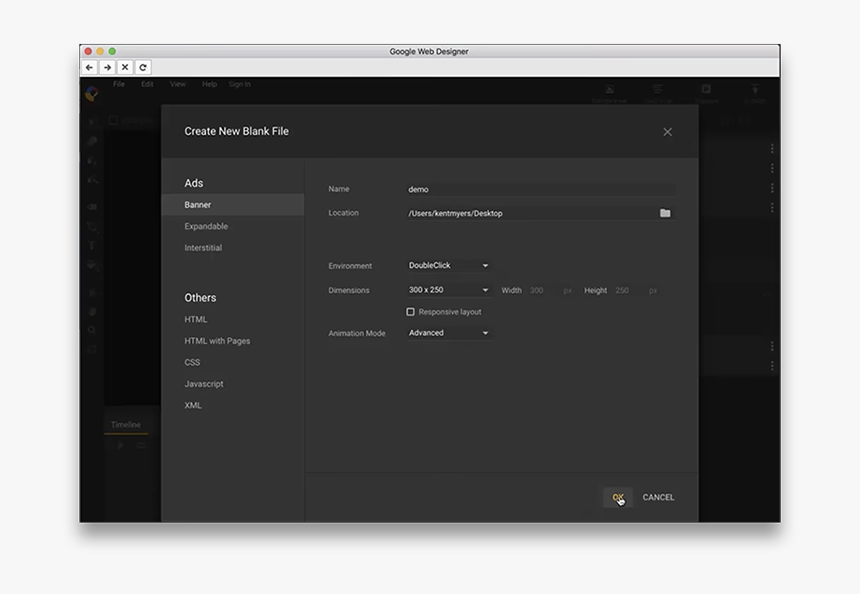Open the Edit menu behind the dialog
Image resolution: width=860 pixels, height=594 pixels.
[x=147, y=84]
